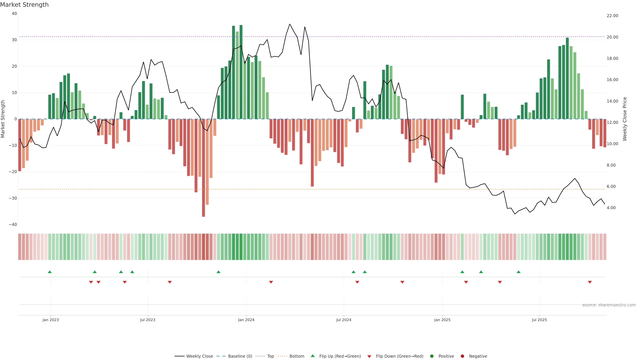The width and height of the screenshot is (644, 362).
Task: Click the Jan 2024 x-axis label
Action: click(246, 320)
